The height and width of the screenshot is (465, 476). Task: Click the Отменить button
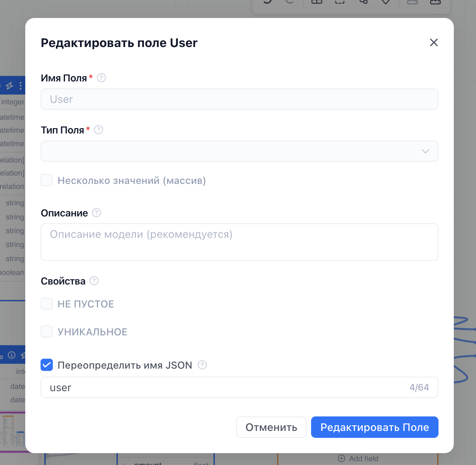(271, 427)
